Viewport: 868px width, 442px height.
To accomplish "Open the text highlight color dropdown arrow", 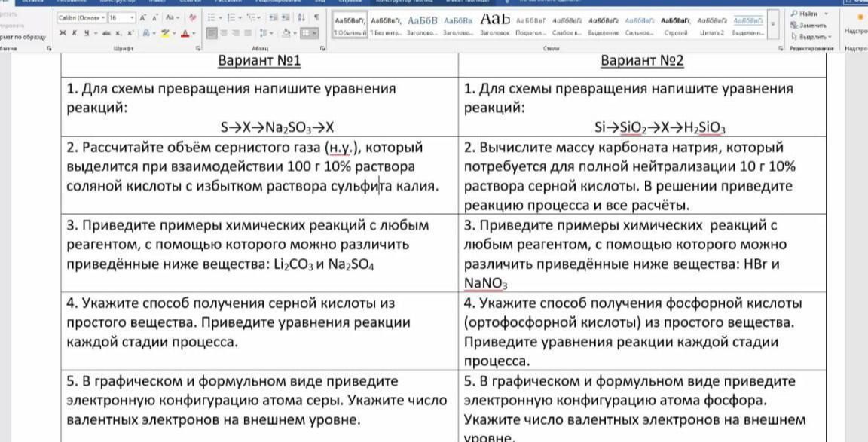I will (x=174, y=33).
